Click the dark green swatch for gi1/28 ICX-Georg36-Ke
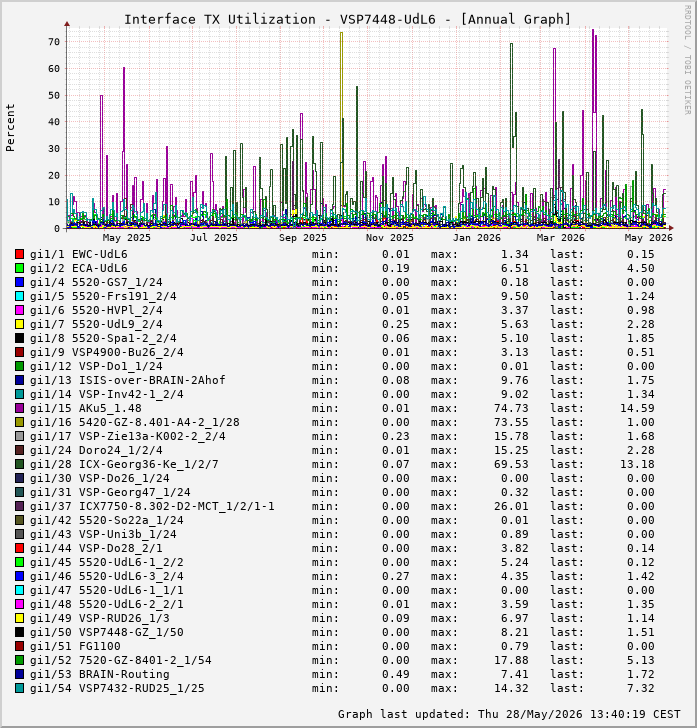This screenshot has height=728, width=697. click(x=19, y=464)
